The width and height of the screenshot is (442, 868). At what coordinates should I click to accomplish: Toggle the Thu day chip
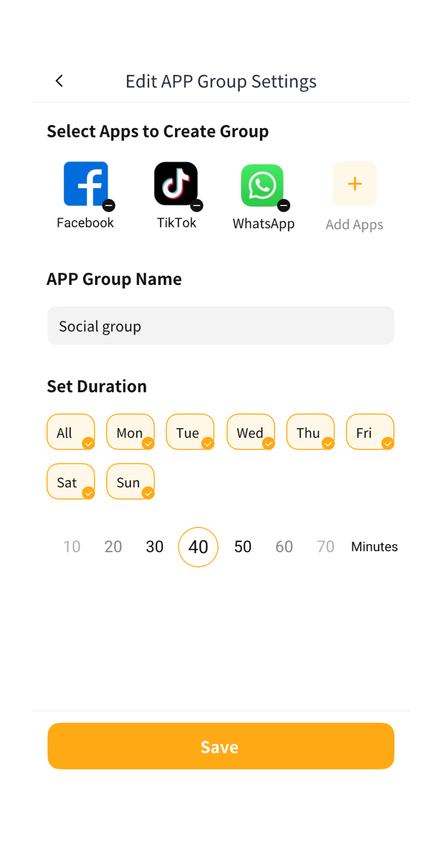pyautogui.click(x=310, y=432)
